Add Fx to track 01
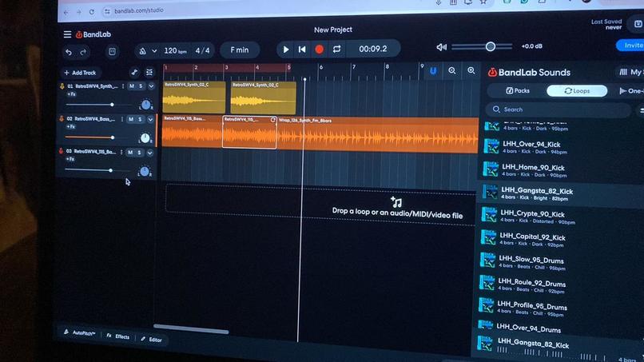Image resolution: width=644 pixels, height=362 pixels. 71,94
